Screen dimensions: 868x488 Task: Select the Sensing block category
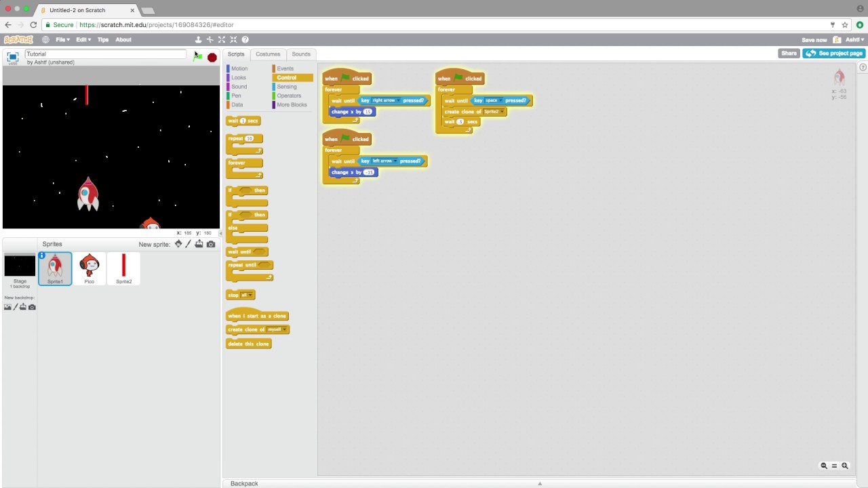click(287, 87)
